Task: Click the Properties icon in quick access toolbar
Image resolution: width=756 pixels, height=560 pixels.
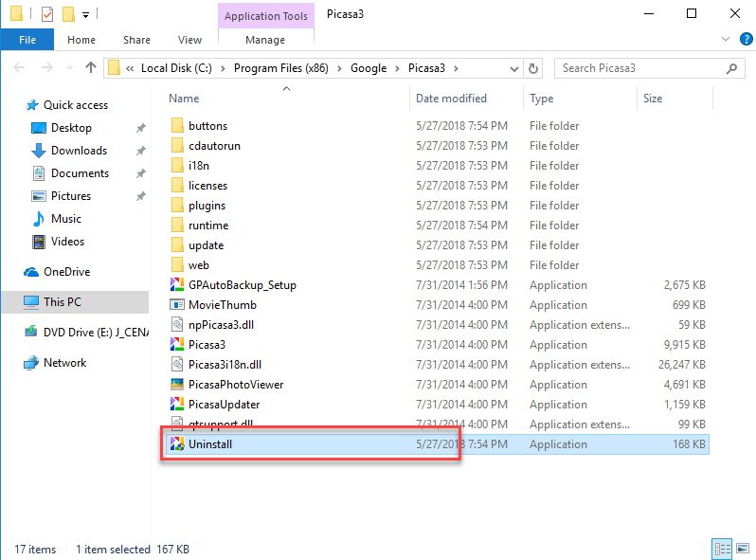Action: tap(47, 14)
